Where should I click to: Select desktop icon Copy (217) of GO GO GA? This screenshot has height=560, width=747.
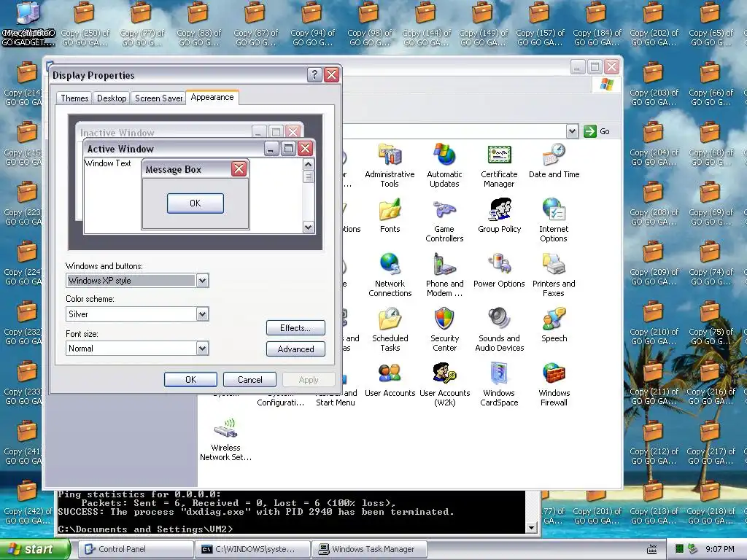(711, 443)
